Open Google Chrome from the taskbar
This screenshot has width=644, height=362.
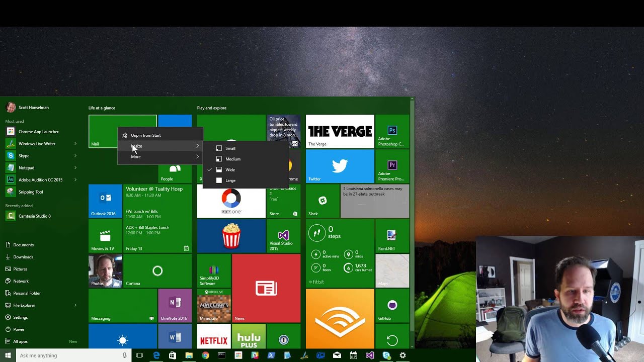205,355
